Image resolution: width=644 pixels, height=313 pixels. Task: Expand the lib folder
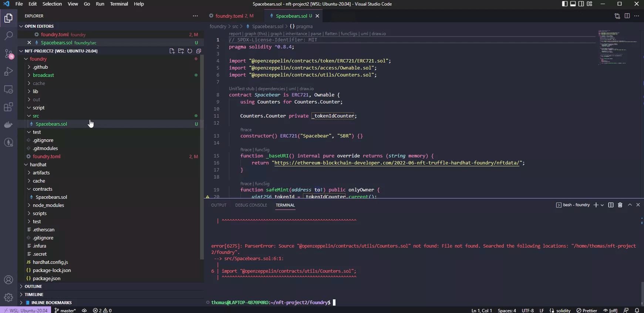(x=35, y=91)
